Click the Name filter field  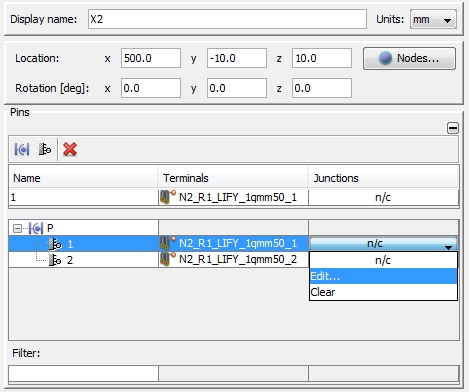point(83,373)
